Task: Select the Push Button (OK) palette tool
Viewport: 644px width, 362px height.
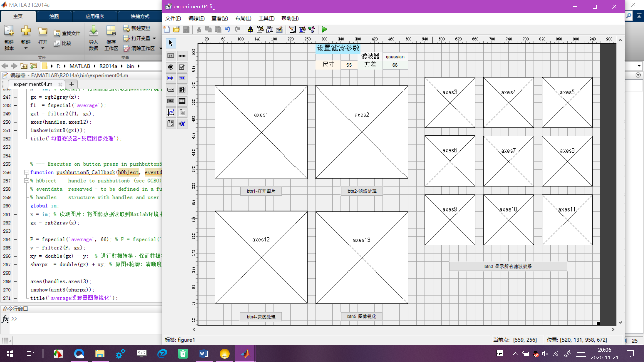Action: [171, 56]
